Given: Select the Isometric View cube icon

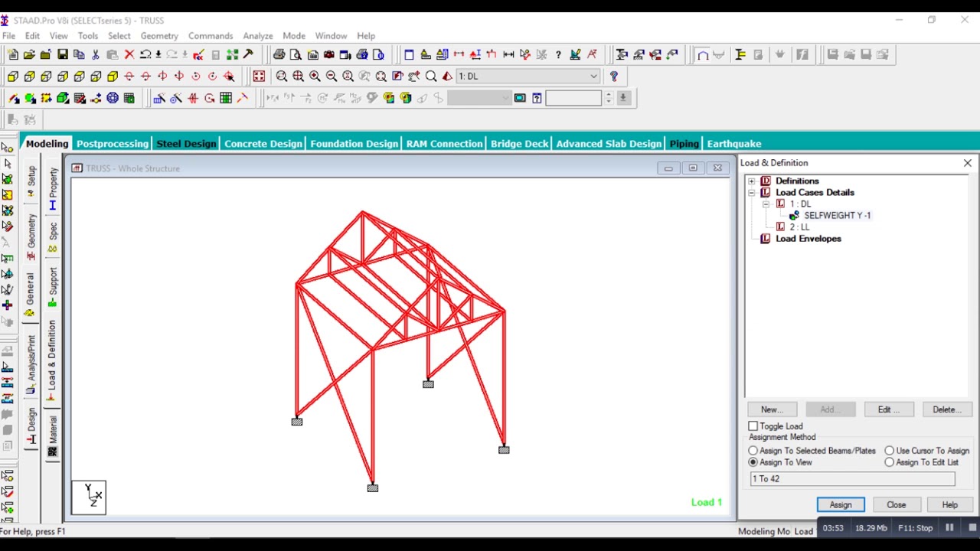Looking at the screenshot, I should coord(113,76).
